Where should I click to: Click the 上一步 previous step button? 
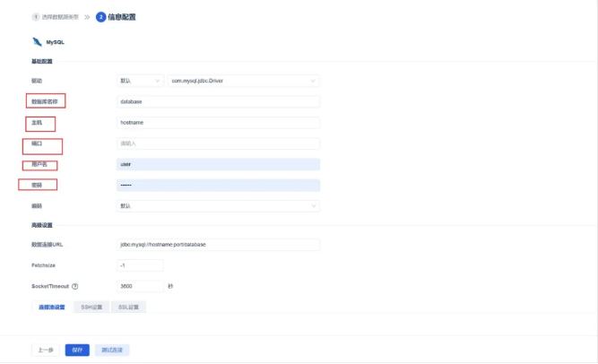[45, 350]
